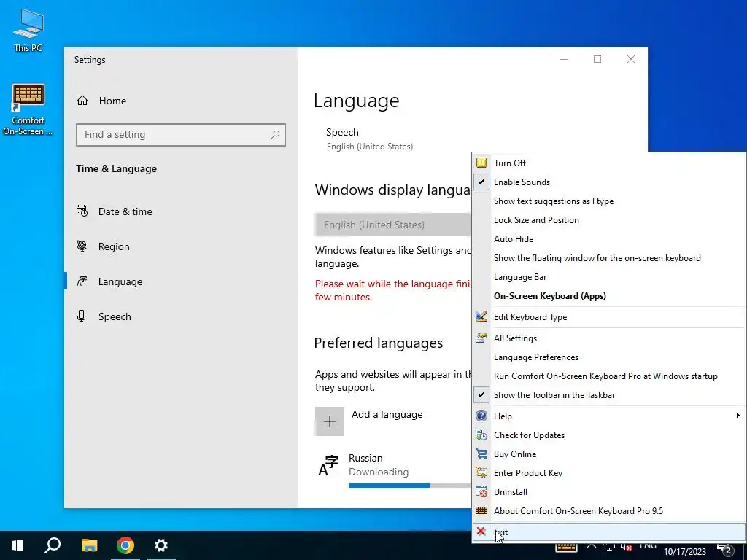Click the Add a language plus button
The height and width of the screenshot is (560, 747).
click(329, 421)
